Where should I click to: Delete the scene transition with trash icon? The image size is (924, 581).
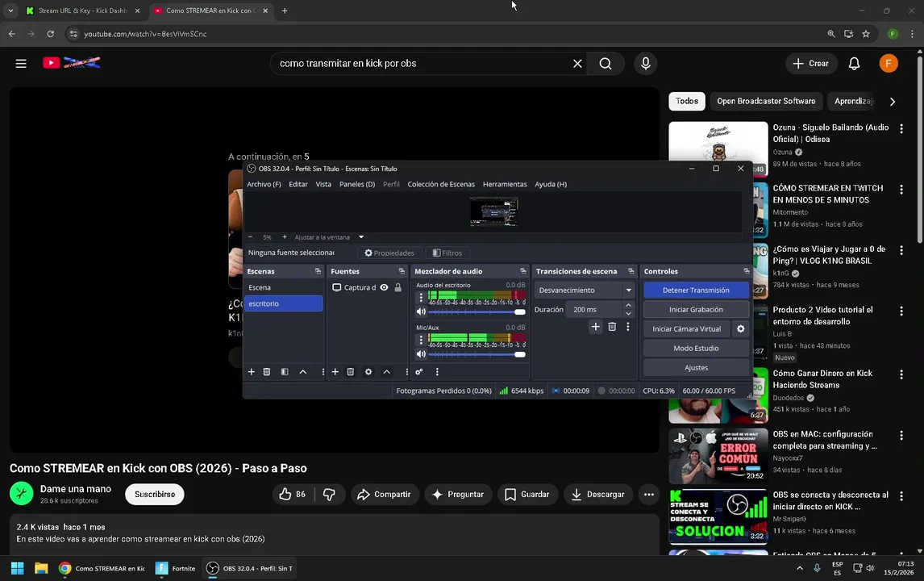(x=612, y=327)
